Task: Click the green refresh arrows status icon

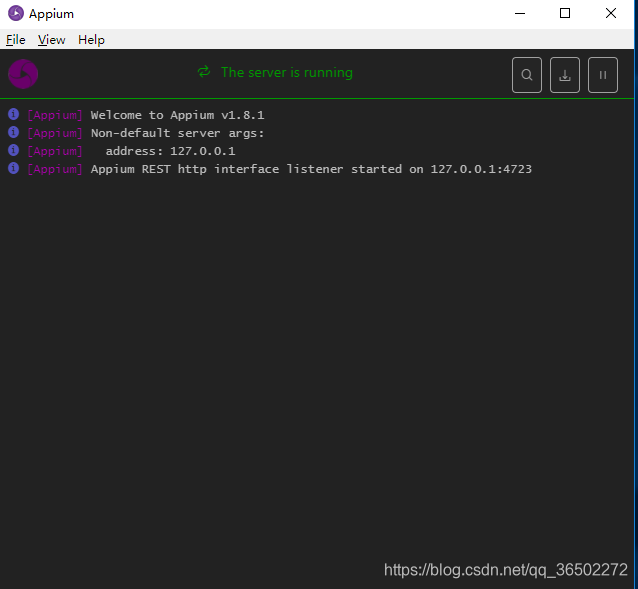Action: pos(204,72)
